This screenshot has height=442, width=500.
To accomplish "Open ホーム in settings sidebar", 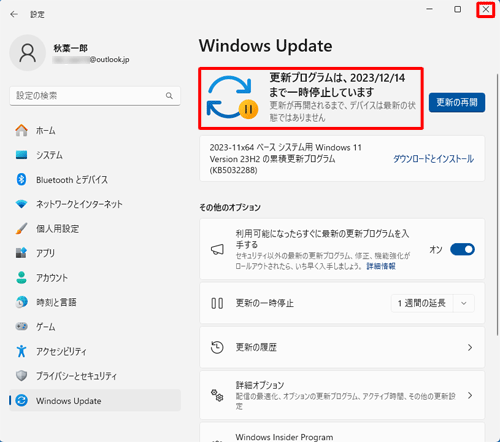I will pyautogui.click(x=95, y=130).
